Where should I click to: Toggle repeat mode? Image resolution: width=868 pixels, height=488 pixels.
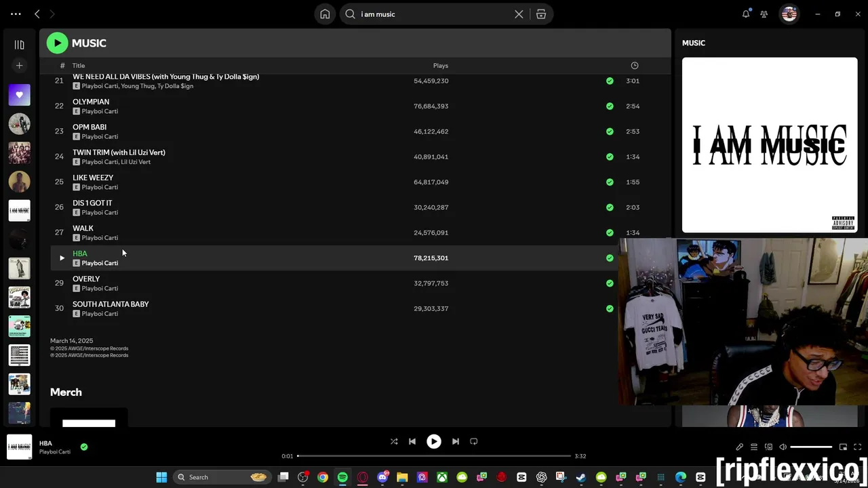pos(474,442)
